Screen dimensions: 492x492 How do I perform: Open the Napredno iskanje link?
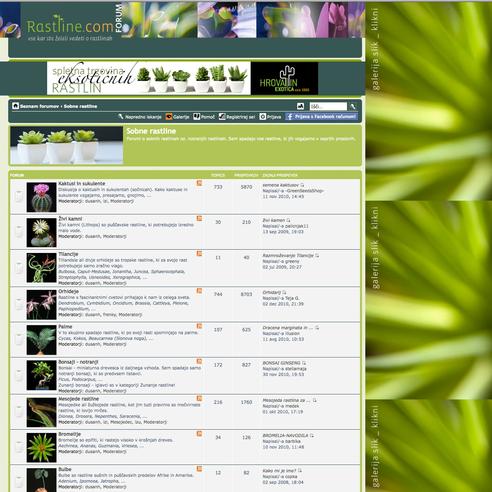click(x=140, y=117)
